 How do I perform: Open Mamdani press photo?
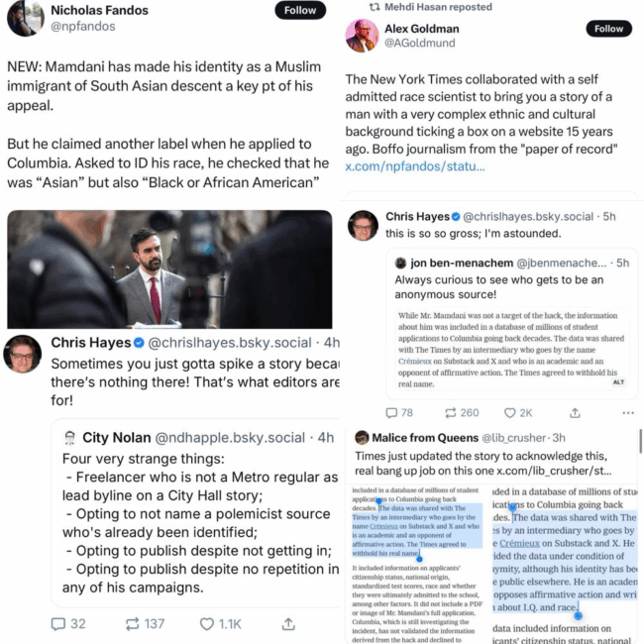pyautogui.click(x=169, y=269)
